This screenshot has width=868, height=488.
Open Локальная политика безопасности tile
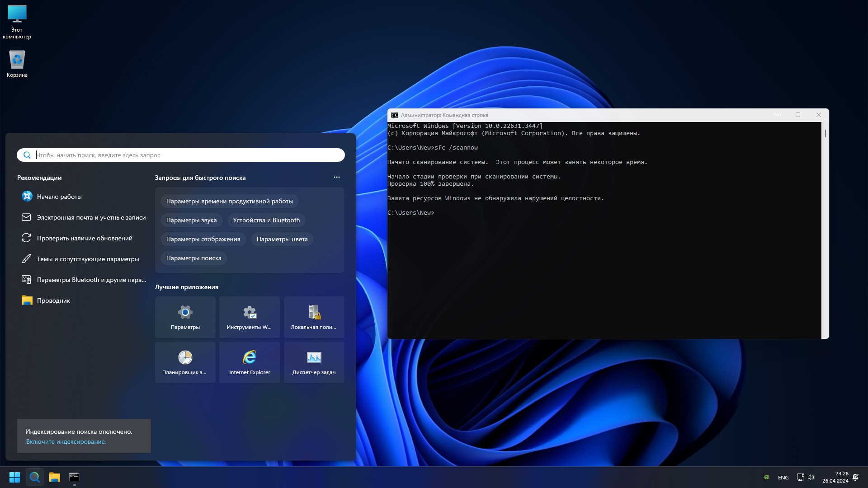coord(314,317)
